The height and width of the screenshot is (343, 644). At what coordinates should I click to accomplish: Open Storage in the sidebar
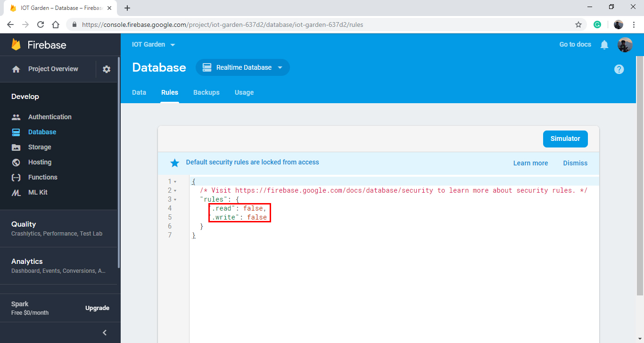40,147
